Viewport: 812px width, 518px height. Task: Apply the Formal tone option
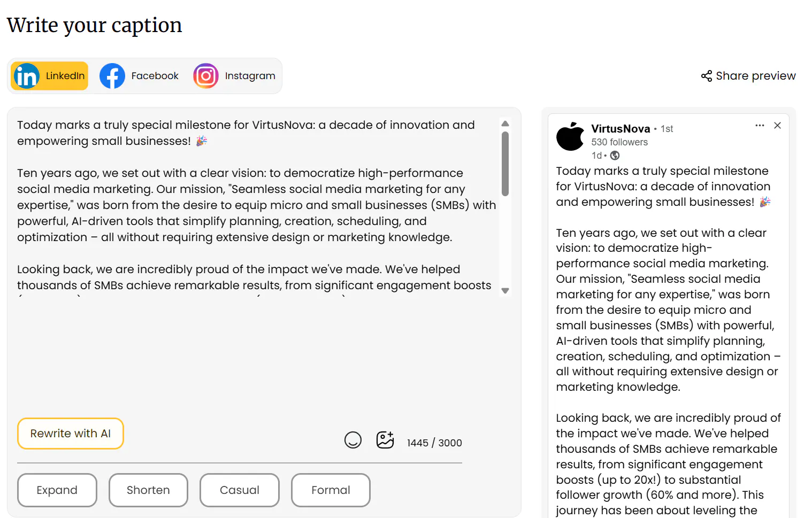pos(331,490)
